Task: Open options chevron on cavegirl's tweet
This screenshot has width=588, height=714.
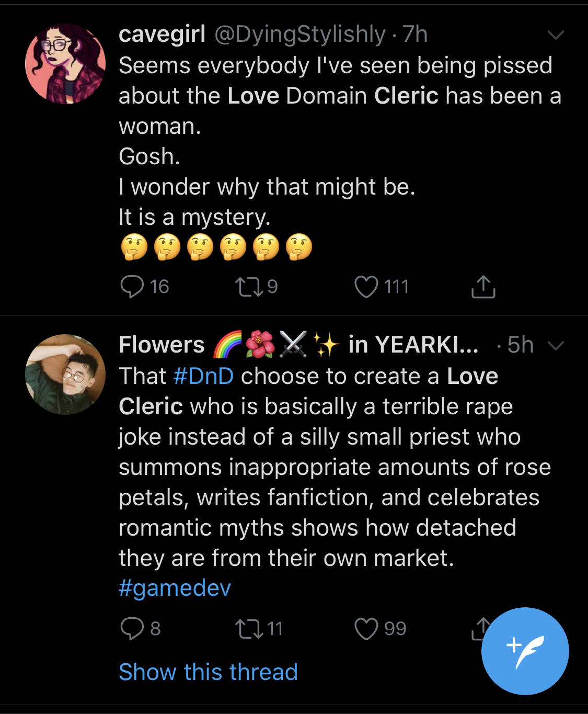Action: (556, 35)
